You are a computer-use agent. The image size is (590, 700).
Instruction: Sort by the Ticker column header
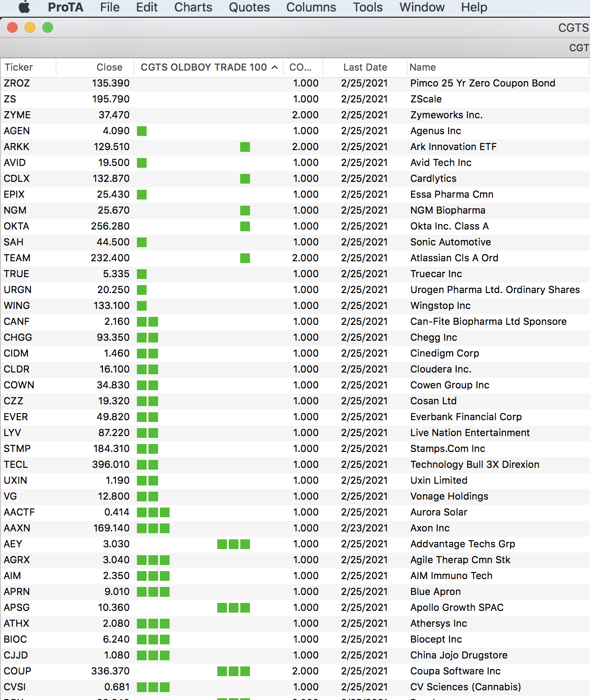[28, 67]
